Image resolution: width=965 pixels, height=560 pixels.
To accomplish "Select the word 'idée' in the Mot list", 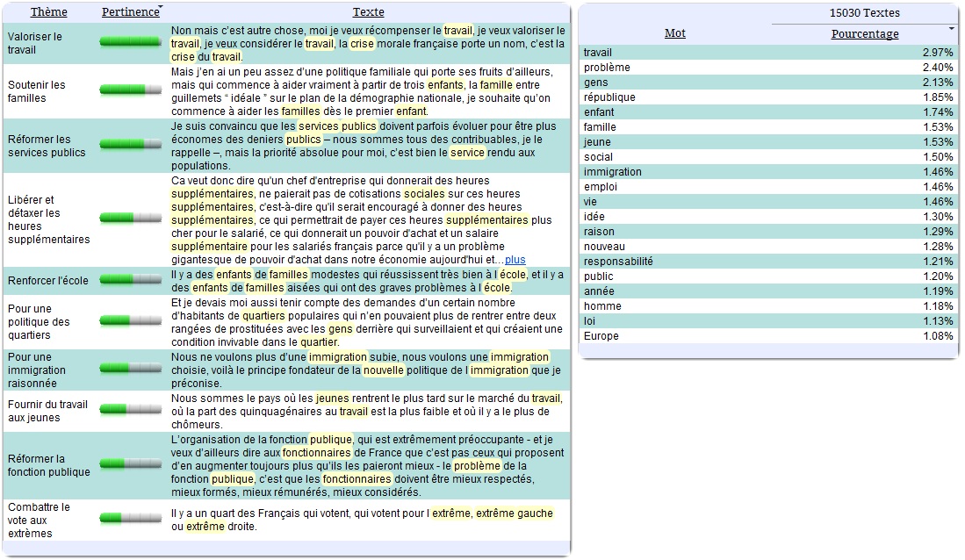I will tap(594, 217).
